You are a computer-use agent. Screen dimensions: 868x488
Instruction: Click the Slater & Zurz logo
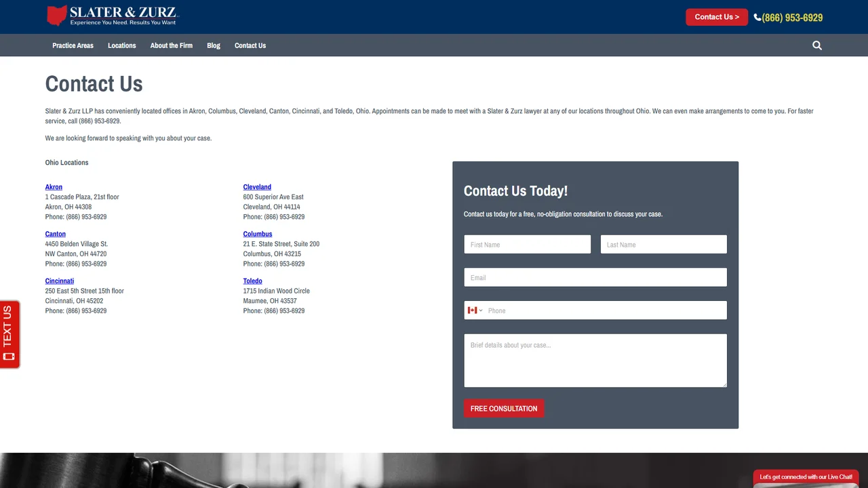(x=113, y=16)
